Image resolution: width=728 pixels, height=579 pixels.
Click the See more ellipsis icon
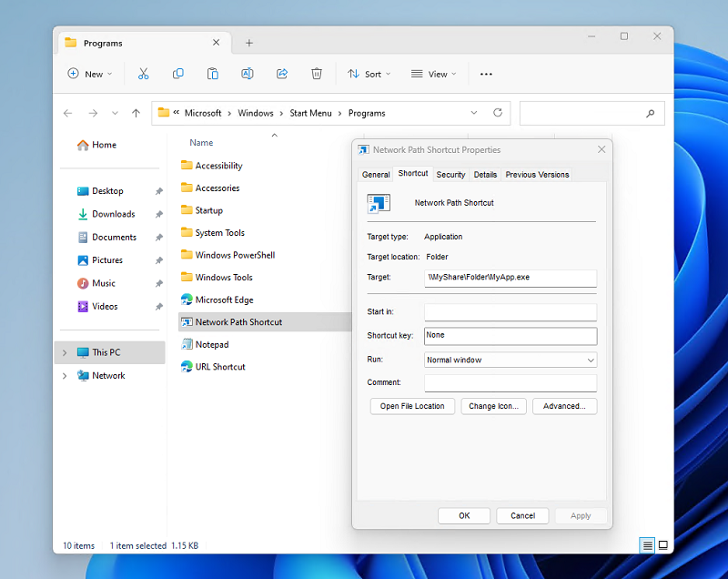pos(486,74)
